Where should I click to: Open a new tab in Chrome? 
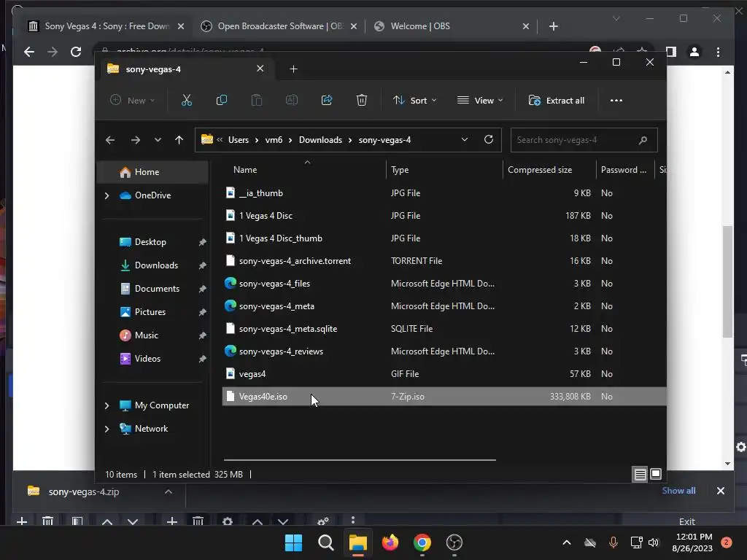click(553, 26)
